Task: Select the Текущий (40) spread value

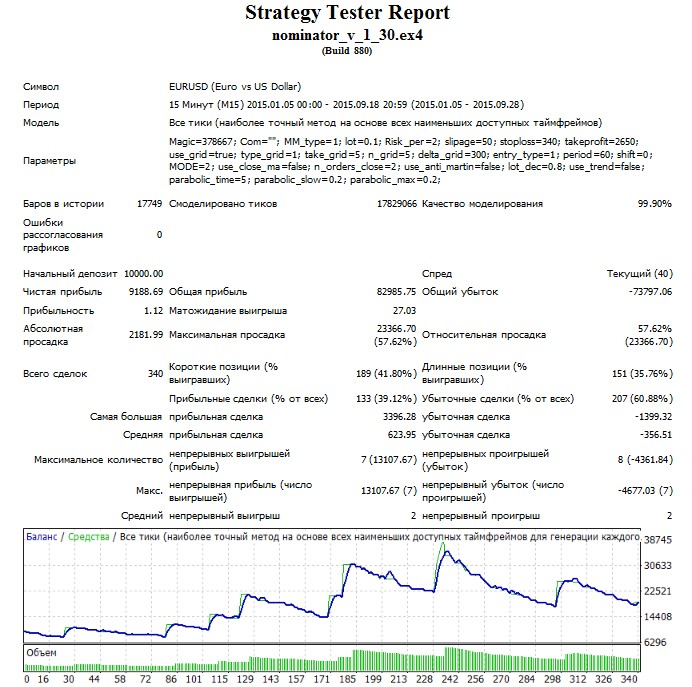Action: [x=639, y=274]
